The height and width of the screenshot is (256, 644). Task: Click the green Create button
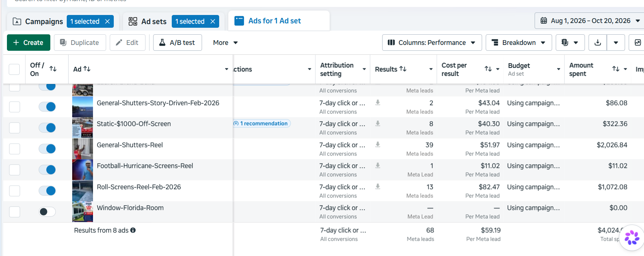click(28, 43)
